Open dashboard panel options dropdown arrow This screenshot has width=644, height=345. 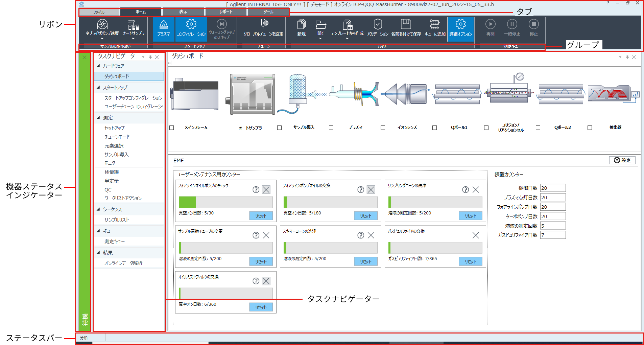pos(620,57)
